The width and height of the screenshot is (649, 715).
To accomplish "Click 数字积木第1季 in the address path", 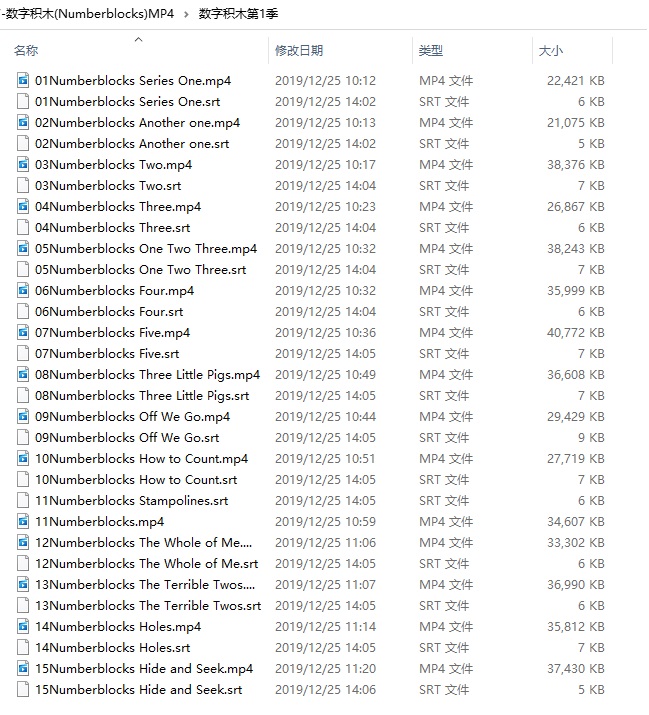I will pyautogui.click(x=236, y=13).
